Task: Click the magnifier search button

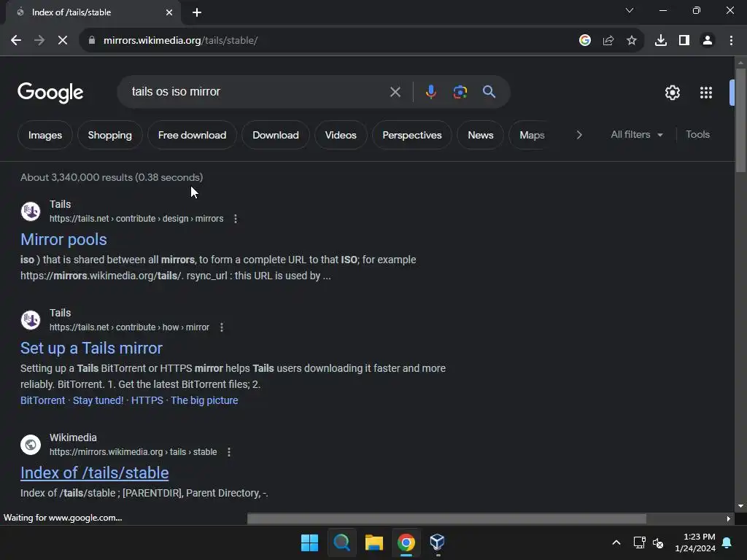Action: pos(489,92)
